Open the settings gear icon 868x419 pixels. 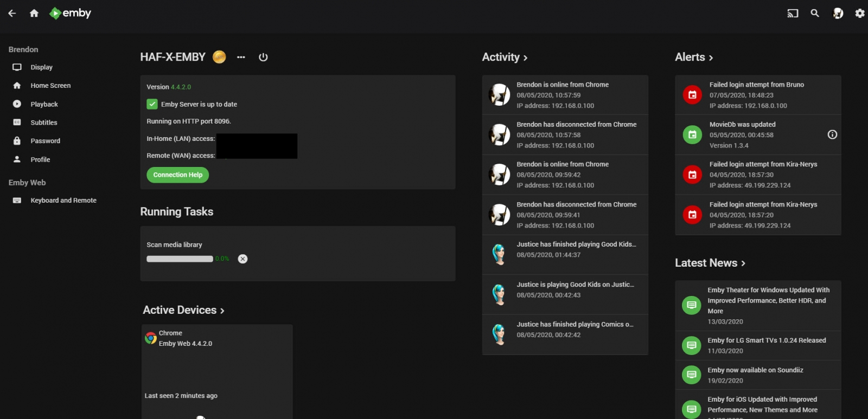click(x=860, y=13)
